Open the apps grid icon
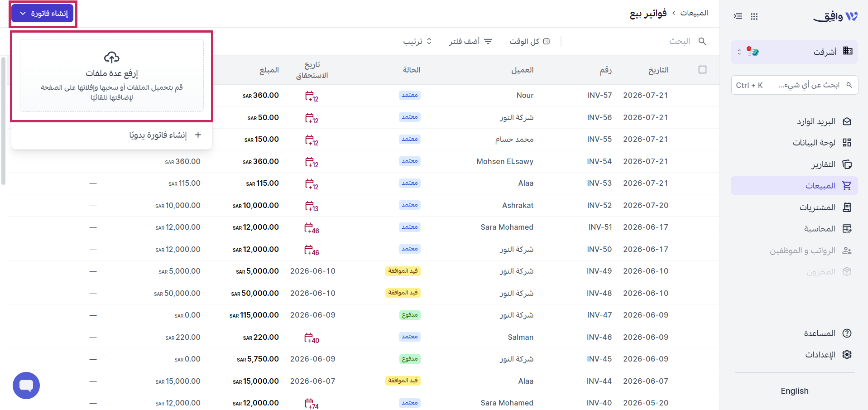868x410 pixels. tap(754, 16)
